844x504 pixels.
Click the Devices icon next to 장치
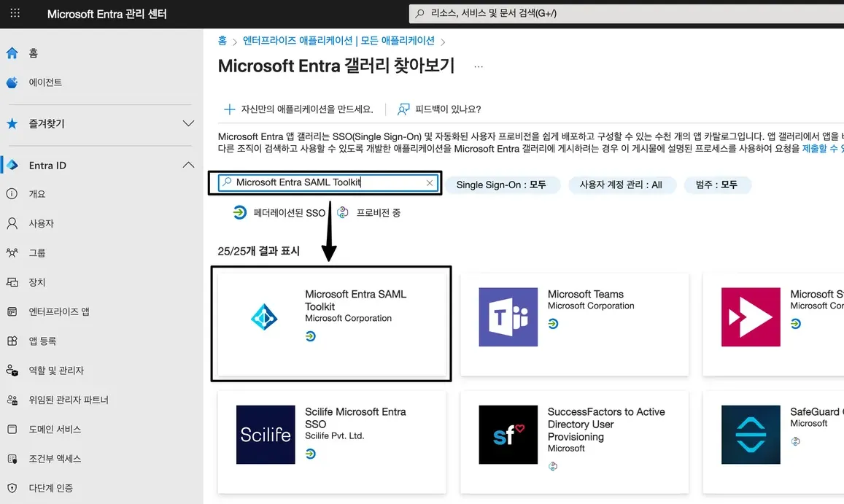(12, 282)
